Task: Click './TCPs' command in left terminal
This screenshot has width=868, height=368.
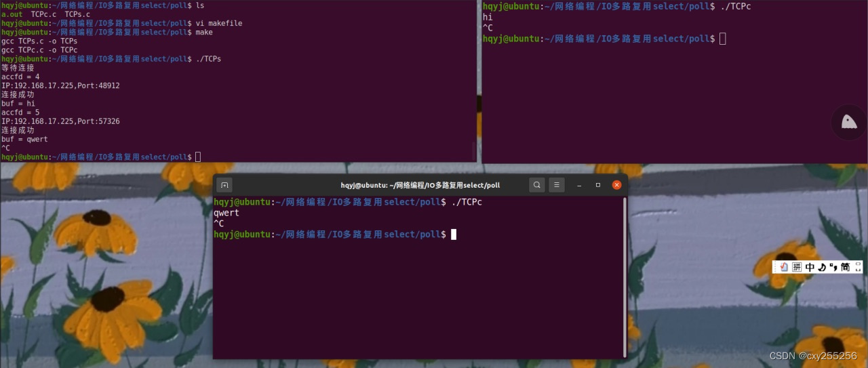Action: click(x=208, y=59)
